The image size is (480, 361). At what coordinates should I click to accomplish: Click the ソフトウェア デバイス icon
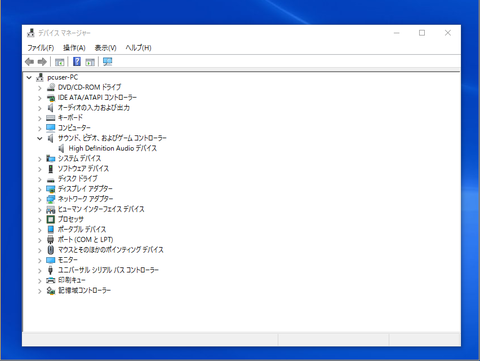[x=51, y=169]
